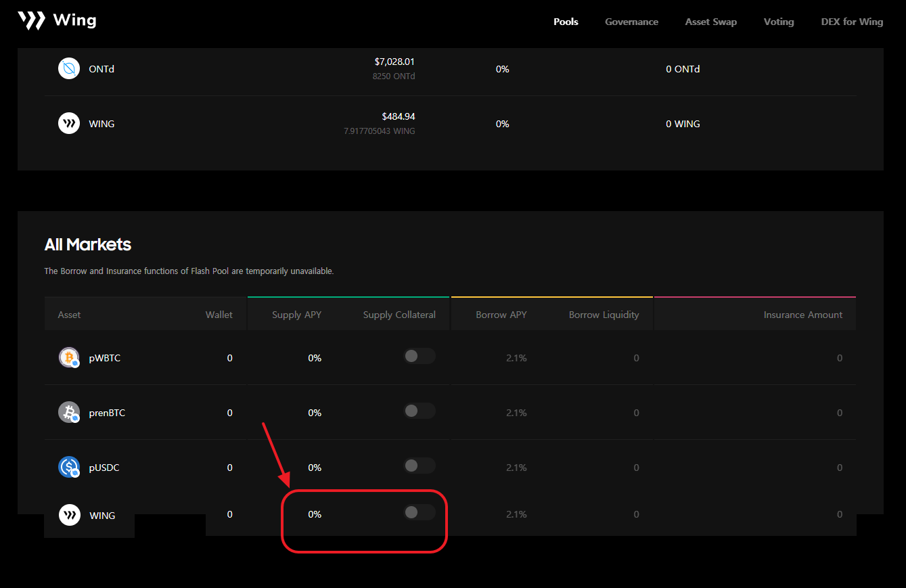Click the 0 ONTd balance
This screenshot has height=588, width=906.
[x=683, y=69]
